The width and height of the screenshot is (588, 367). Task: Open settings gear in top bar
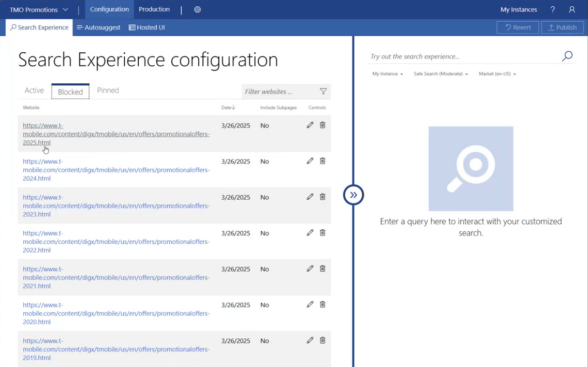197,10
